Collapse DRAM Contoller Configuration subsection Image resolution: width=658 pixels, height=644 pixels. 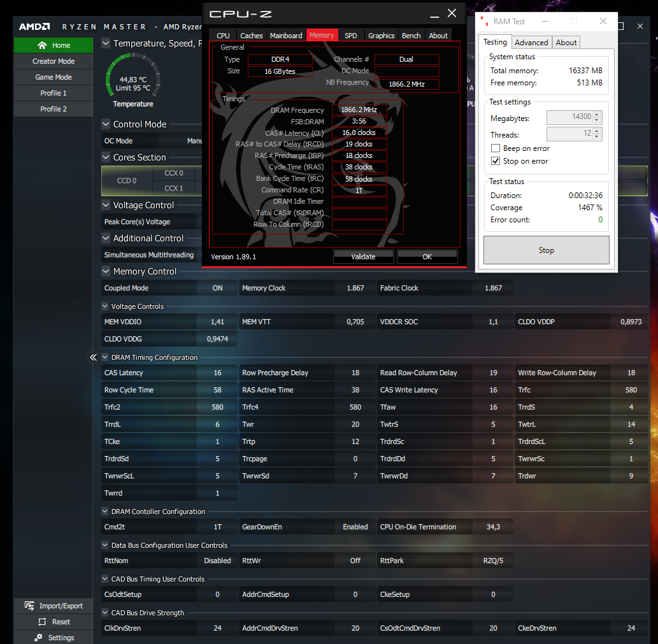105,511
